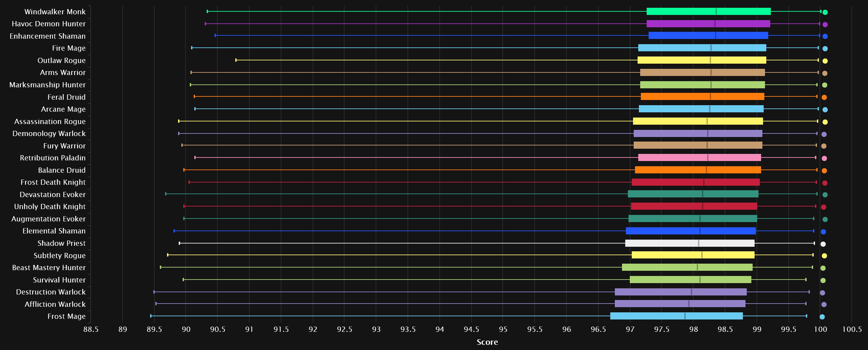Screen dimensions: 868x350
Task: Click the Subtlety Rogue label
Action: coord(60,256)
